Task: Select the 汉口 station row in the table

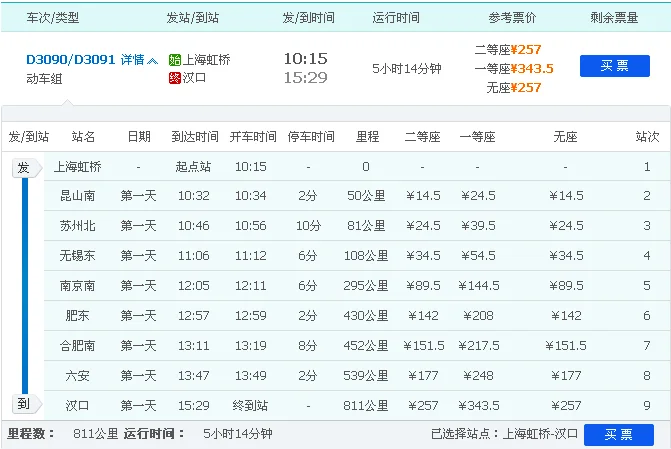Action: point(357,405)
